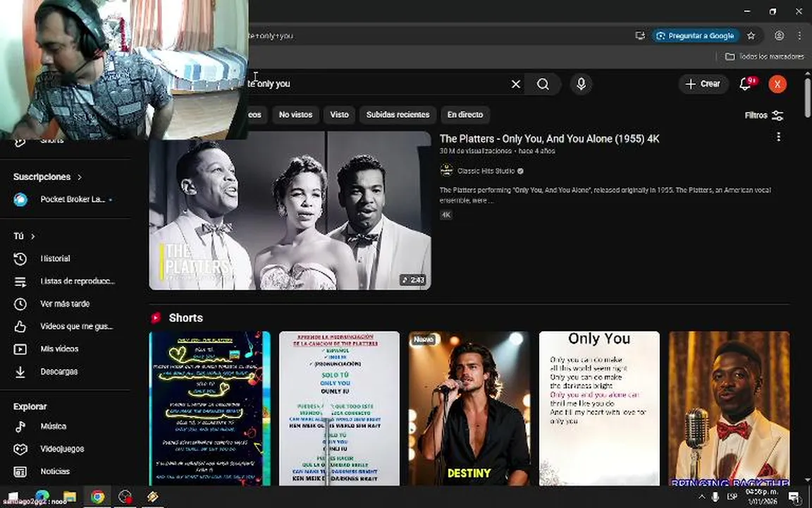The image size is (812, 508).
Task: Click inside the Chrome address bar text
Action: click(x=271, y=36)
